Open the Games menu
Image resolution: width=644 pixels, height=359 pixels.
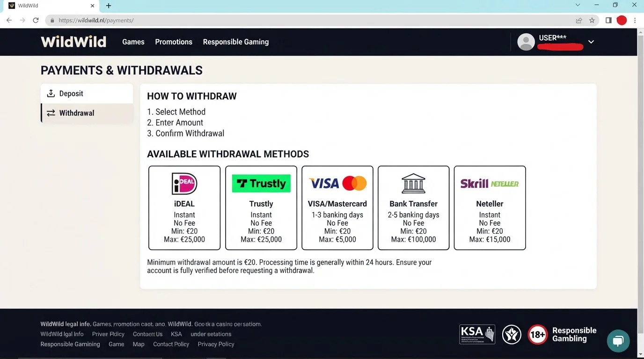click(x=133, y=42)
